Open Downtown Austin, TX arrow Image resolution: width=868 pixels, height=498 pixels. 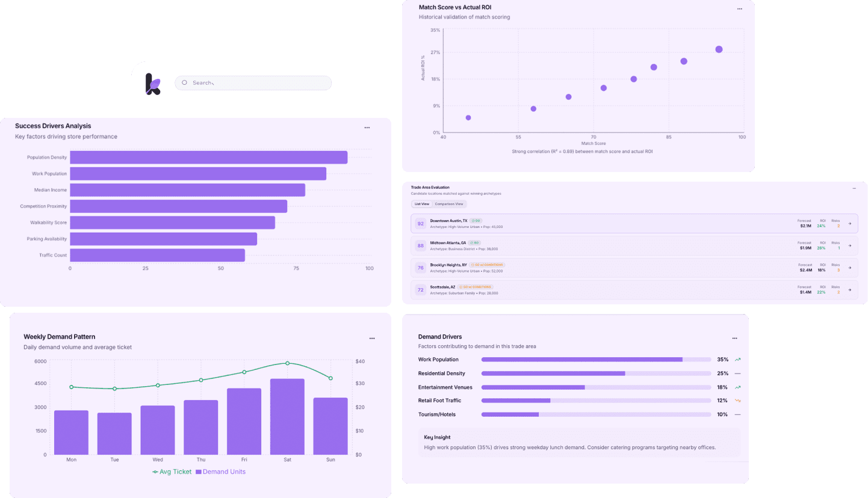850,224
